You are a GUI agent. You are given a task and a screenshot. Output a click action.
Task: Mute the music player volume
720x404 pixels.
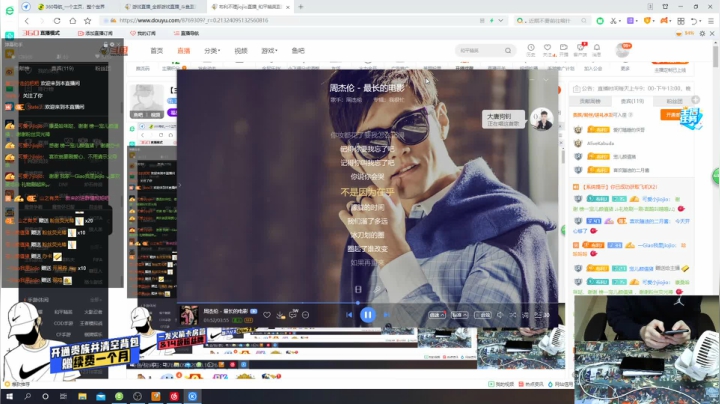(x=500, y=315)
